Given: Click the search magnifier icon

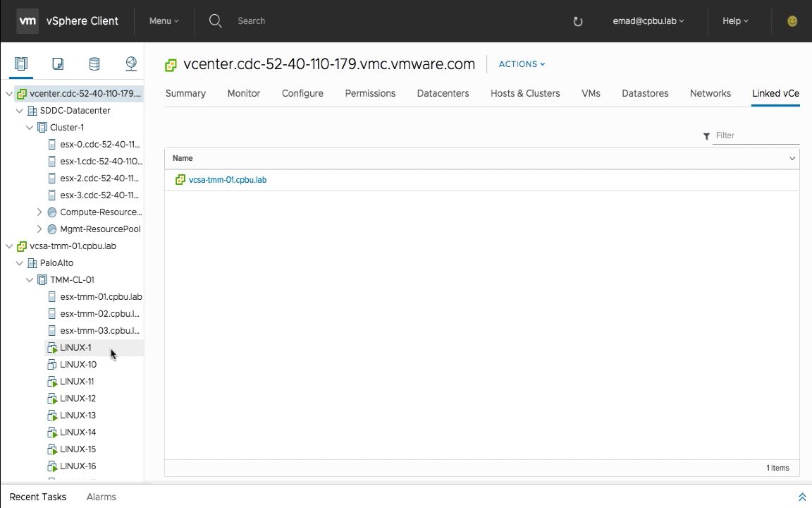Looking at the screenshot, I should pyautogui.click(x=216, y=21).
